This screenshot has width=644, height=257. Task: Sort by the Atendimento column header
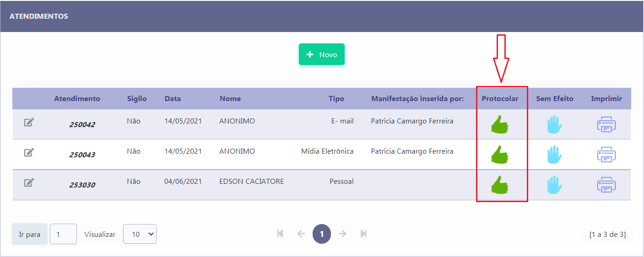77,98
